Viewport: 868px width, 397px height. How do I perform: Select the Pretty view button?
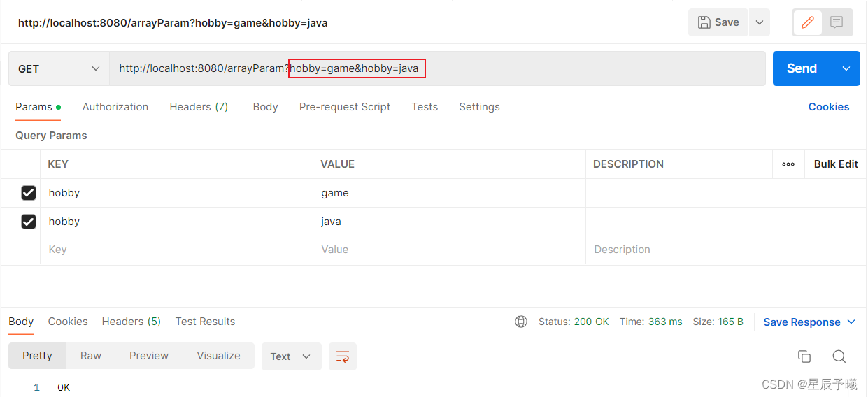37,356
